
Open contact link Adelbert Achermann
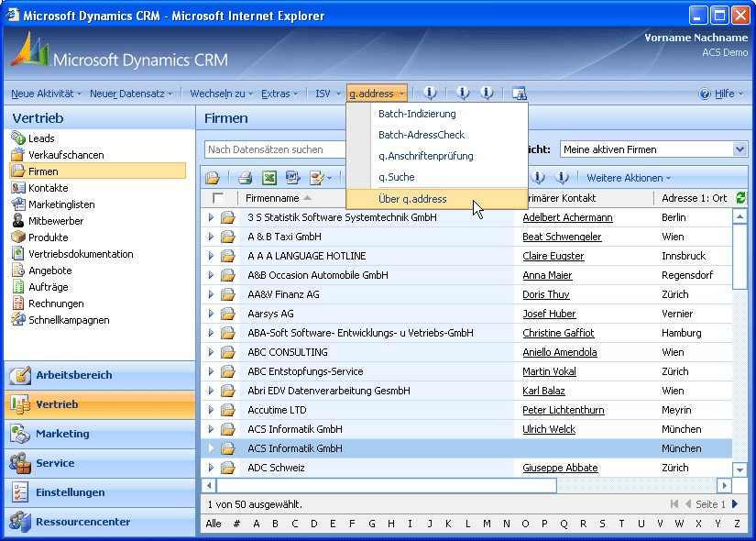567,217
